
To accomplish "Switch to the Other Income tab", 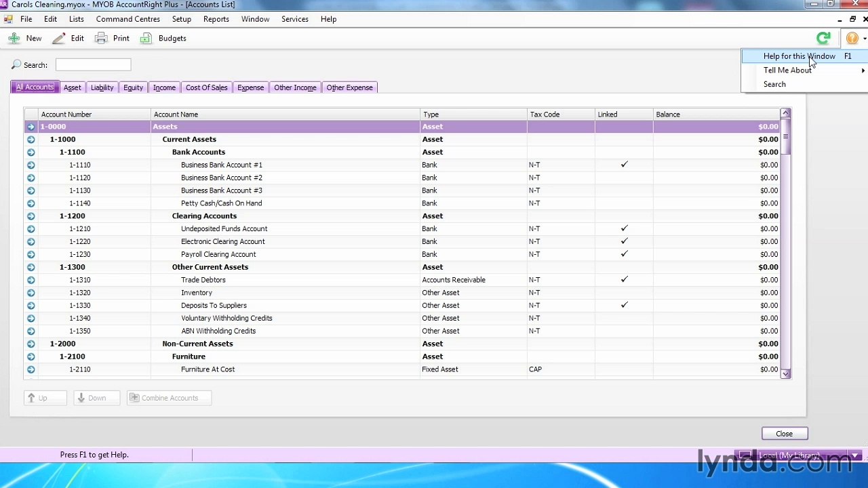I will (x=295, y=87).
